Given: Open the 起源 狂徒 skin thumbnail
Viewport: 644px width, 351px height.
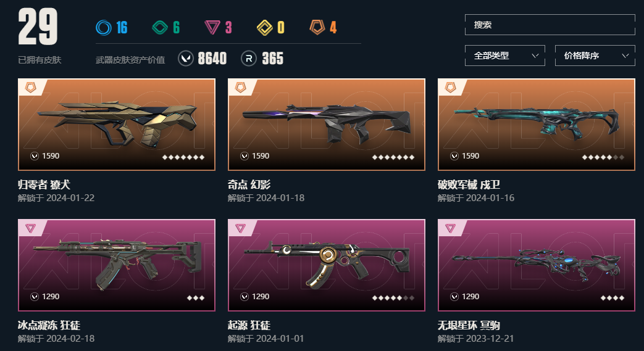Looking at the screenshot, I should 327,265.
